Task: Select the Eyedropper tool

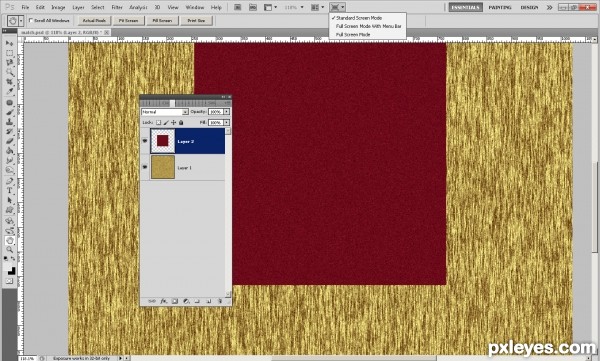Action: coord(10,91)
